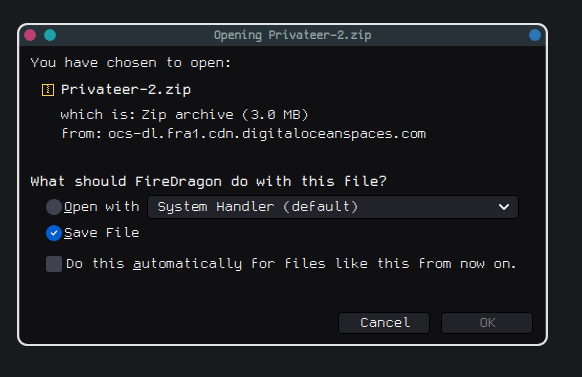Click 'What should FireDragon do' prompt text

coord(209,181)
